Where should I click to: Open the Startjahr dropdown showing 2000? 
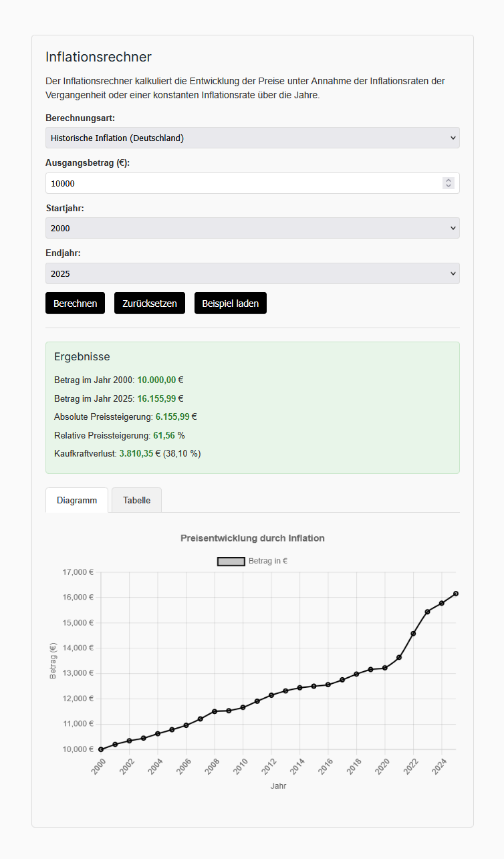click(252, 228)
